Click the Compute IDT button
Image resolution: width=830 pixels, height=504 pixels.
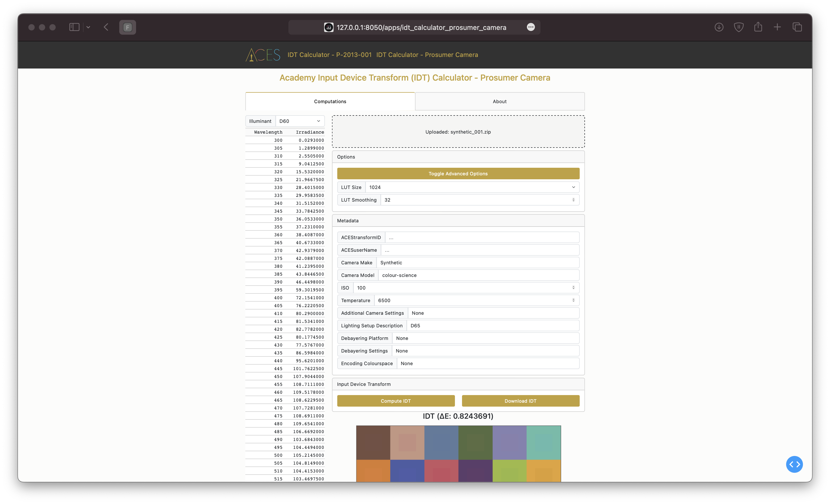point(396,401)
